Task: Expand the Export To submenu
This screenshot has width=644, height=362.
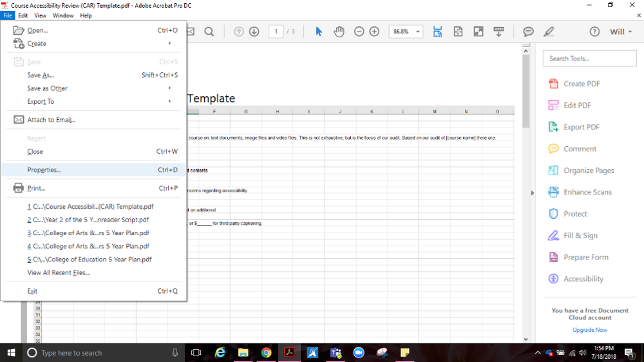Action: click(x=93, y=102)
